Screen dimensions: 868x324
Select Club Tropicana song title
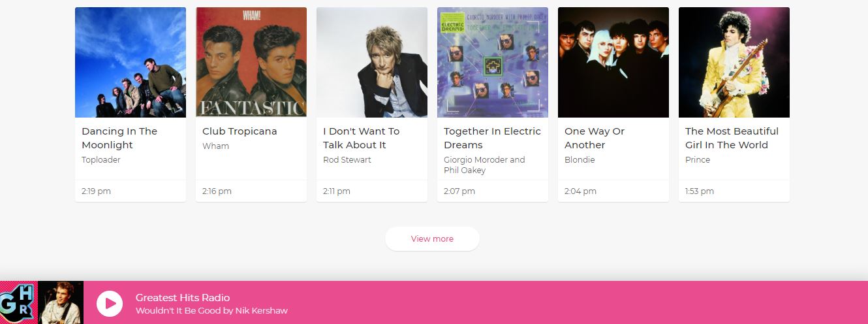[240, 131]
